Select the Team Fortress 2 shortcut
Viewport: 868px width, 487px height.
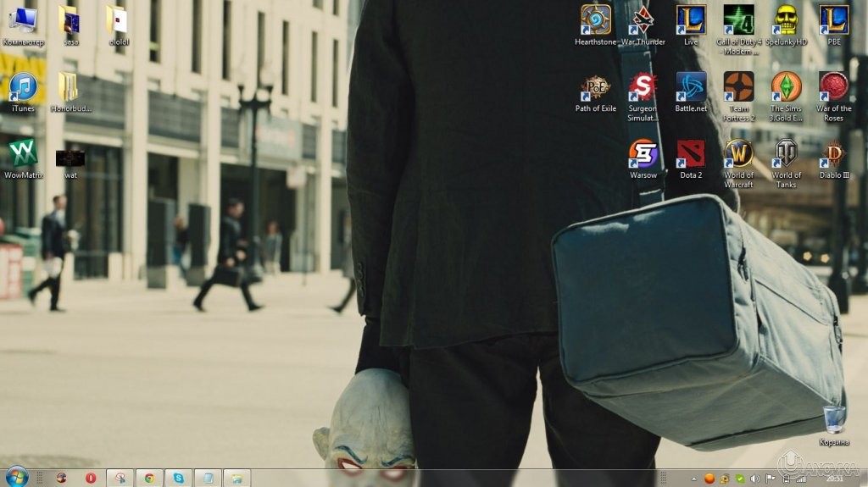pyautogui.click(x=738, y=87)
